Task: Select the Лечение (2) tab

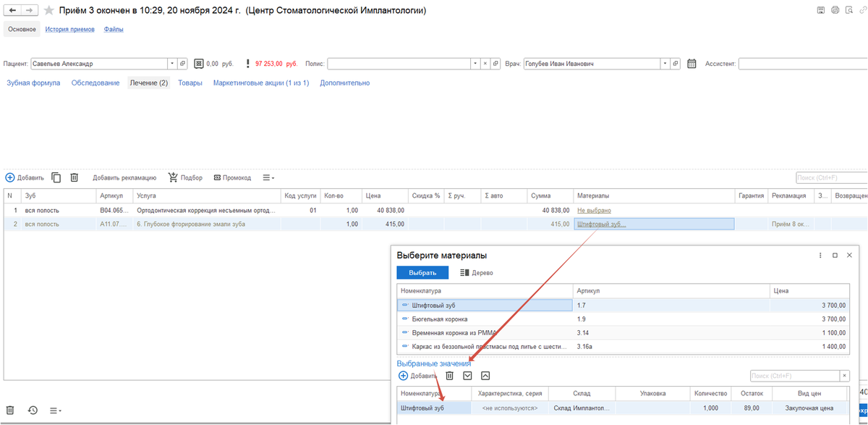Action: pyautogui.click(x=149, y=83)
